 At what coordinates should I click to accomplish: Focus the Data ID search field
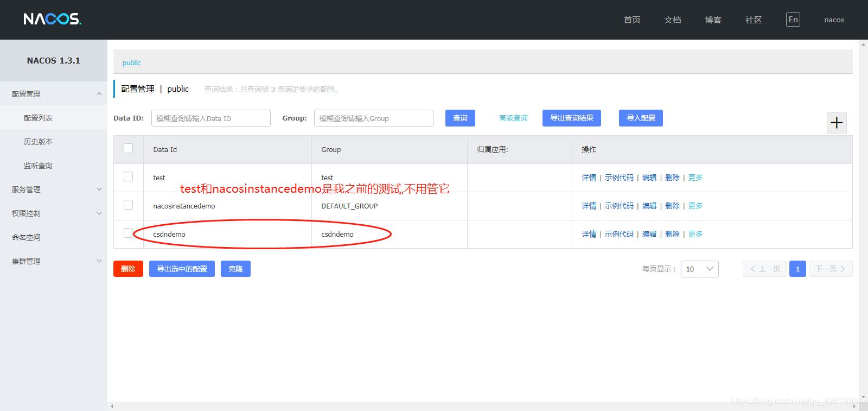tap(211, 118)
